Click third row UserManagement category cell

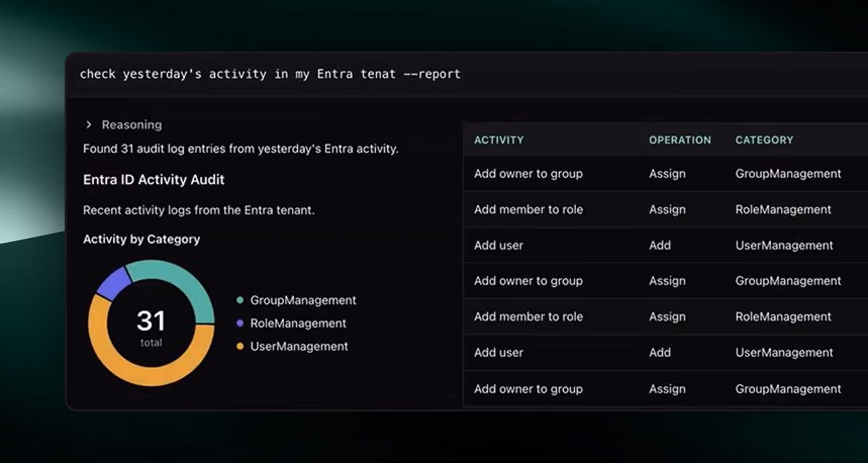784,245
